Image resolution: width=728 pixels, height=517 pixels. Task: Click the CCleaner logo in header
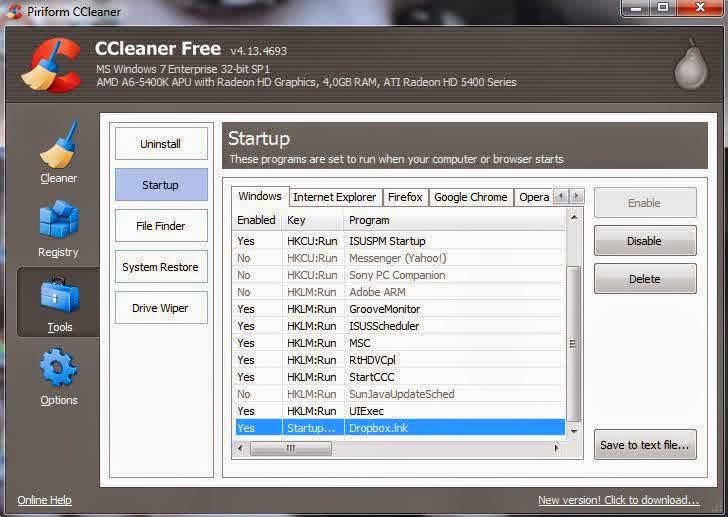pyautogui.click(x=51, y=65)
